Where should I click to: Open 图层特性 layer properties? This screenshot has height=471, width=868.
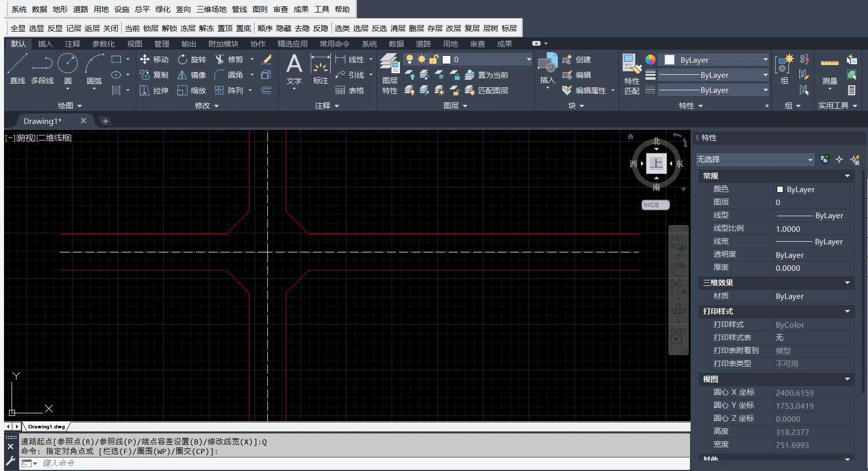(389, 74)
